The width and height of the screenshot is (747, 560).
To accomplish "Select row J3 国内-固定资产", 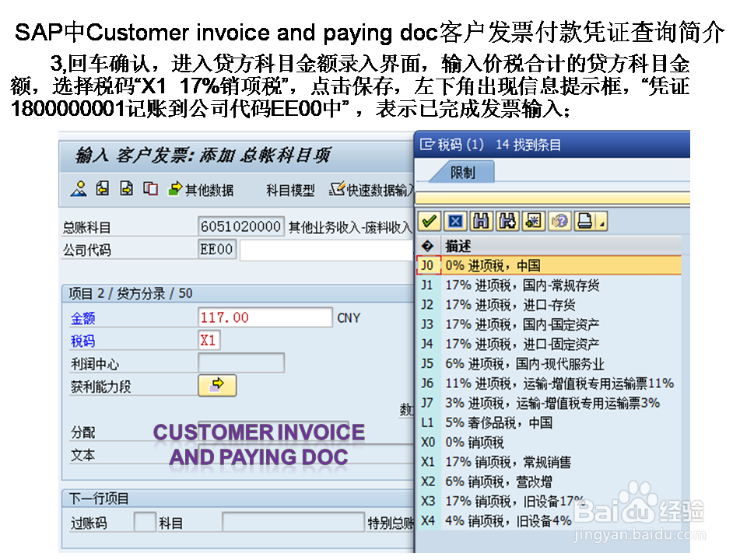I will [x=549, y=324].
